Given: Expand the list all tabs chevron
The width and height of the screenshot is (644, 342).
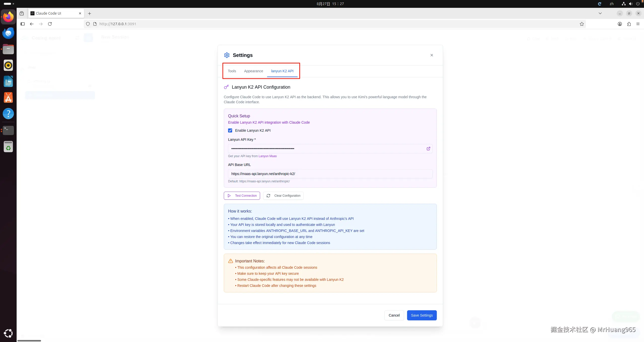Looking at the screenshot, I should click(x=600, y=13).
